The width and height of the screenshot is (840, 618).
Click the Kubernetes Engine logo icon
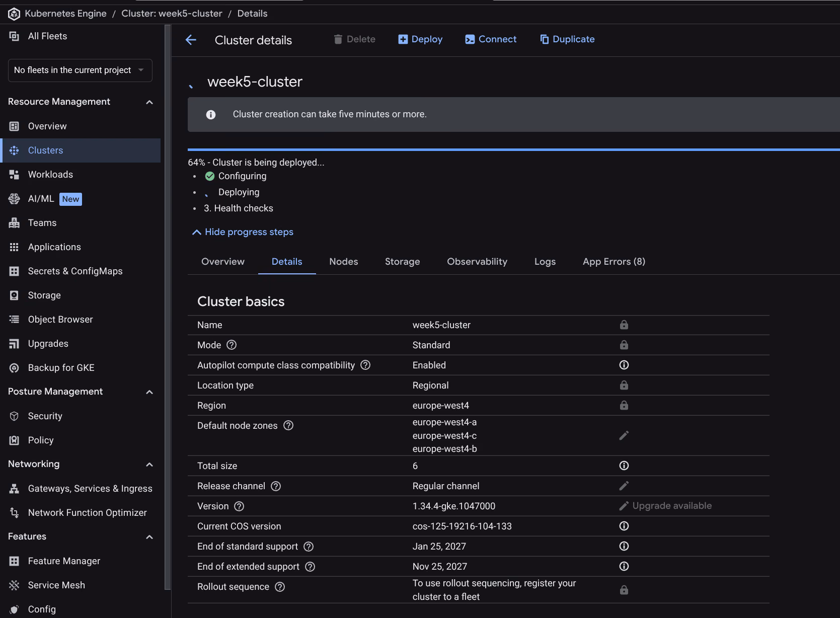click(x=14, y=14)
